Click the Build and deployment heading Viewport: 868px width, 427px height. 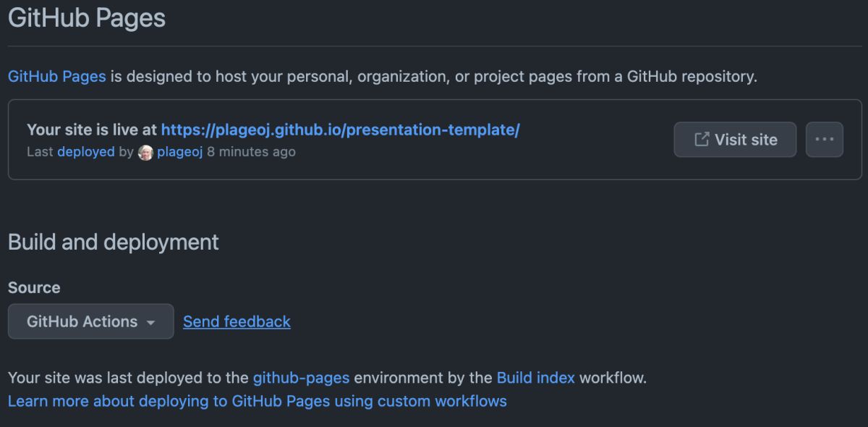pyautogui.click(x=114, y=242)
